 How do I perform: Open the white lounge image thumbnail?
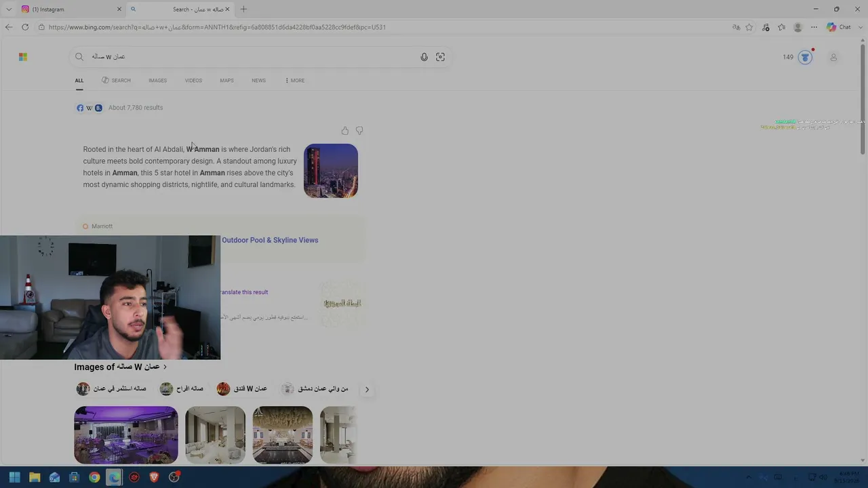(x=215, y=435)
